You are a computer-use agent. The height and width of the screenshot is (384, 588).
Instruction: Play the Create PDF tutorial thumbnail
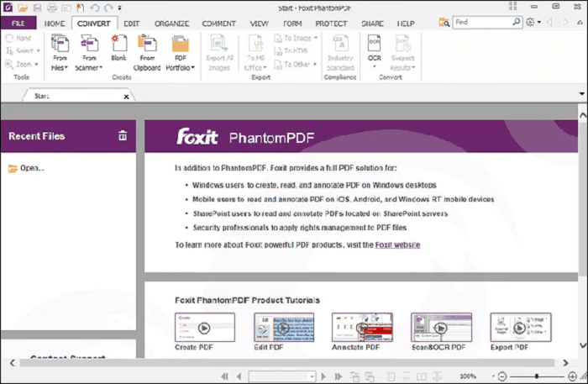[205, 328]
